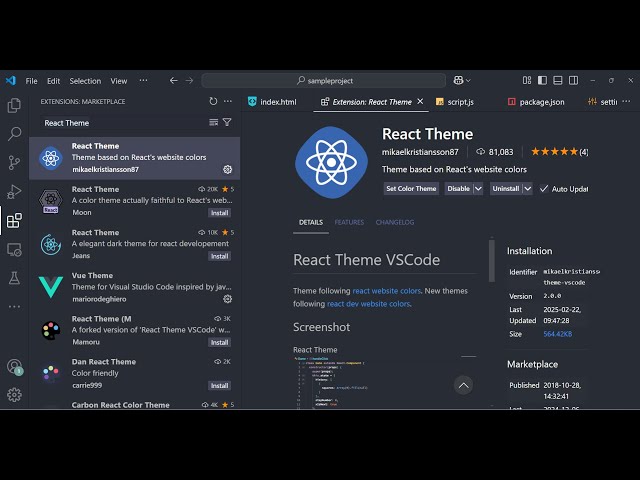This screenshot has height=480, width=640.
Task: Open the Manage gear in activity bar
Action: [14, 394]
